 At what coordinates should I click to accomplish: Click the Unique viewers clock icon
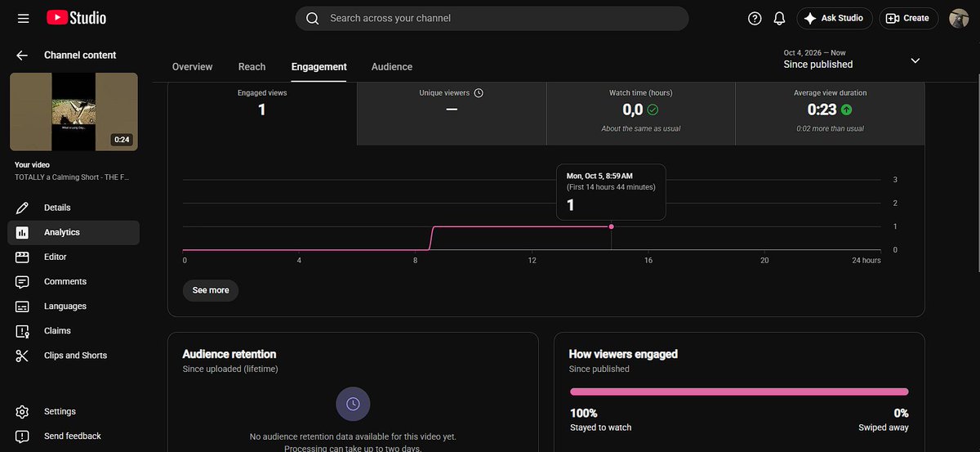tap(479, 93)
